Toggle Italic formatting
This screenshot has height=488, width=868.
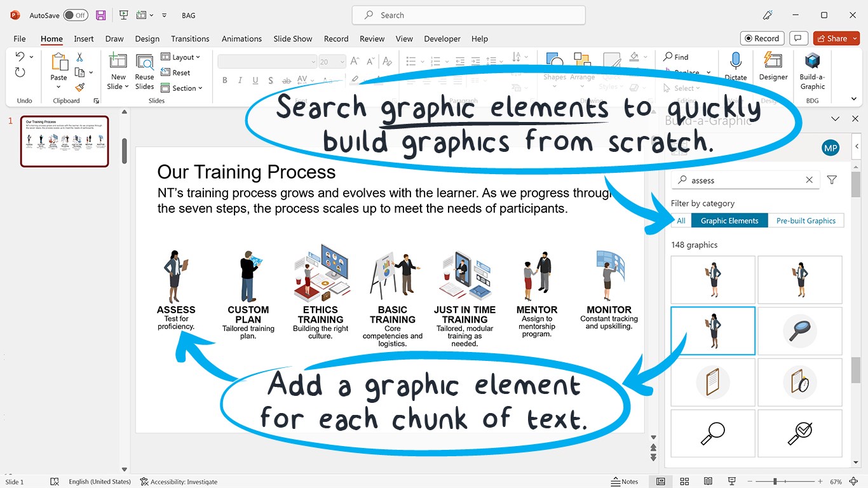[240, 80]
